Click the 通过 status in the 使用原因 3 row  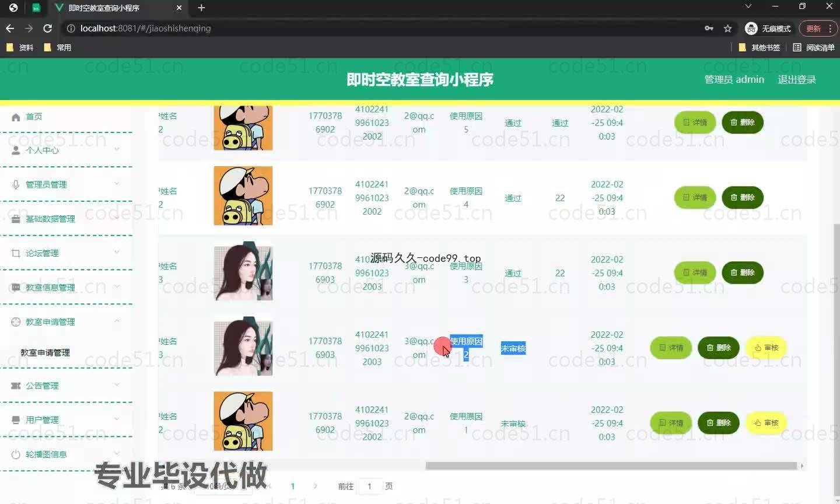pyautogui.click(x=513, y=273)
